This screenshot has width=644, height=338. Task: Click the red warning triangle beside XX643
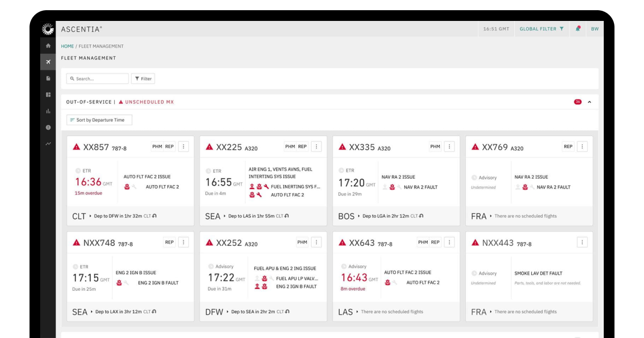342,243
